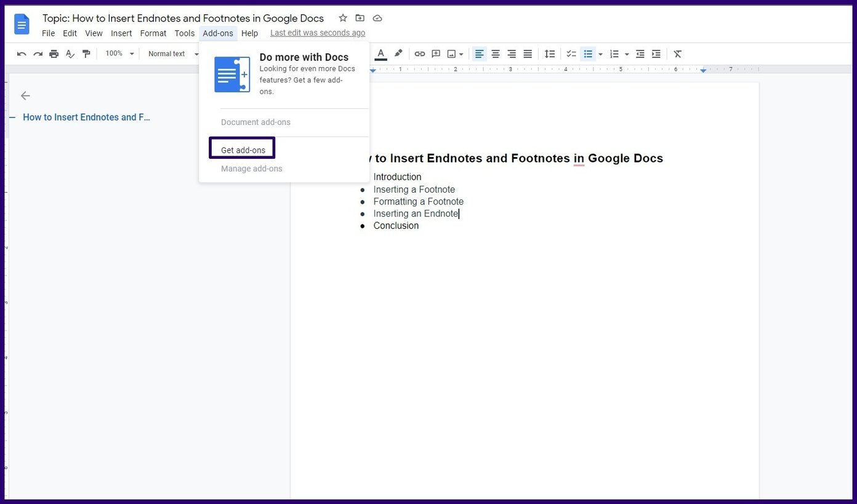Viewport: 857px width, 504px height.
Task: Click the Inserting a Footnote bullet
Action: pos(414,190)
